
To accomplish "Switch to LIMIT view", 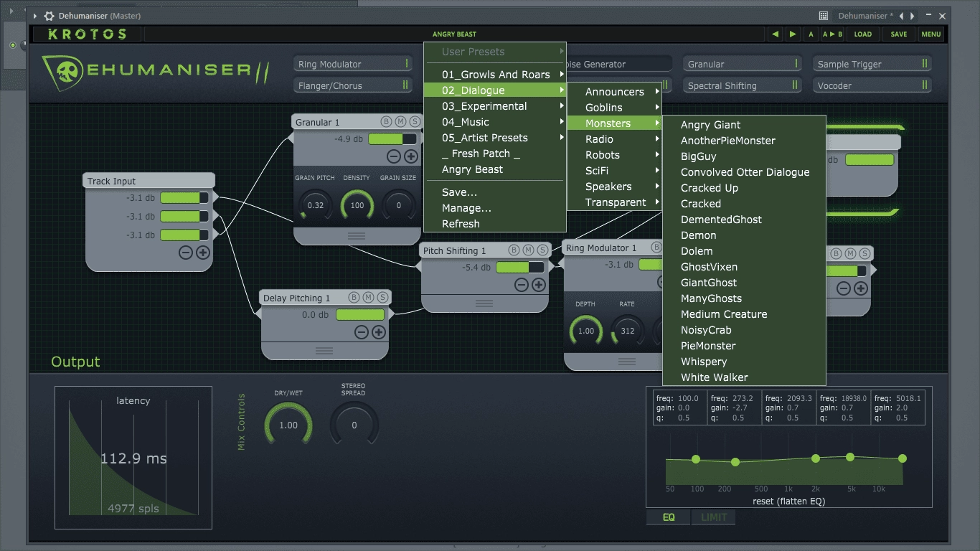I will 714,517.
